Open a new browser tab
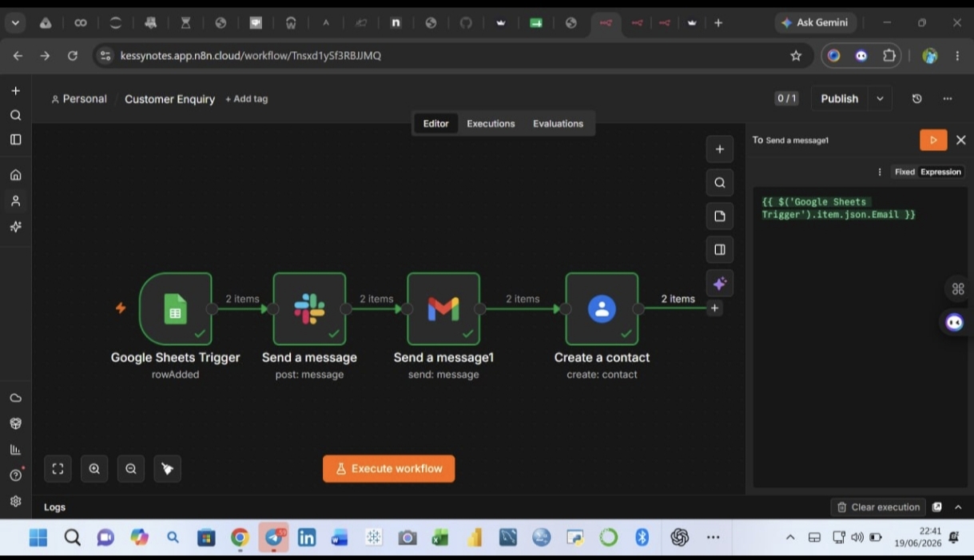This screenshot has width=974, height=560. coord(718,23)
